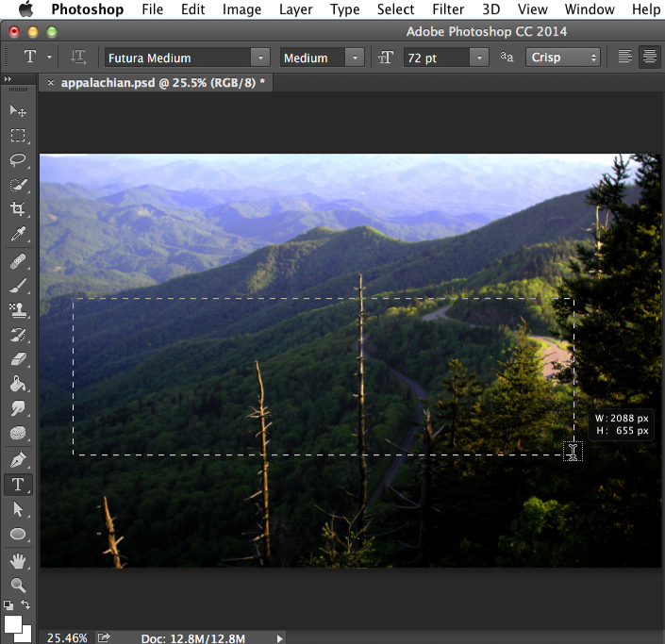Screen dimensions: 665x644
Task: Click the toolbox drag gripper
Action: (18, 90)
